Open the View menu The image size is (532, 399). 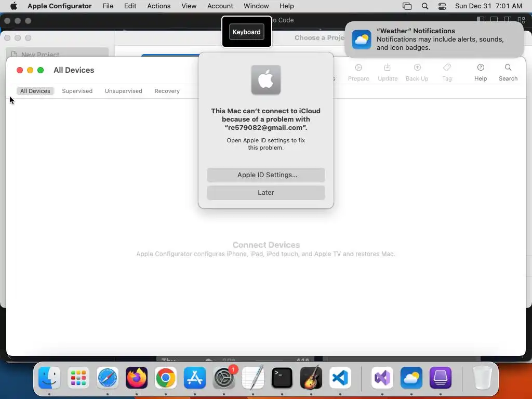click(189, 6)
